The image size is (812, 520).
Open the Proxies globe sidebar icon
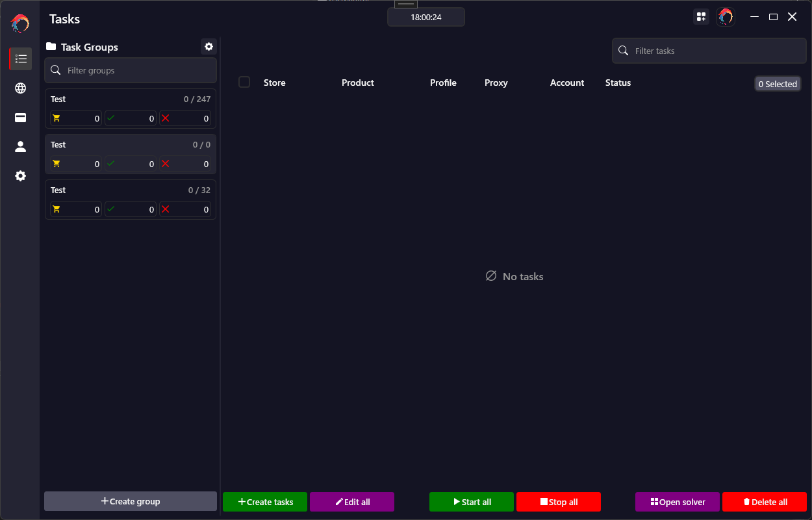point(21,88)
